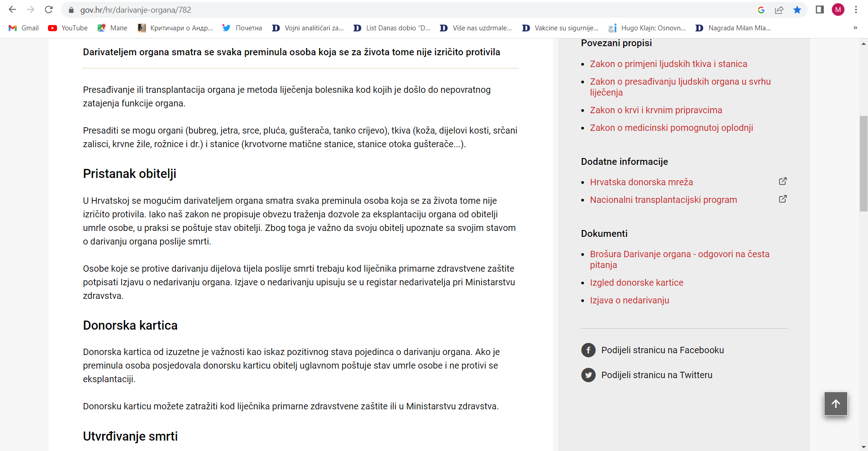Open Nacionalni transplantacijski program external link icon

(783, 199)
